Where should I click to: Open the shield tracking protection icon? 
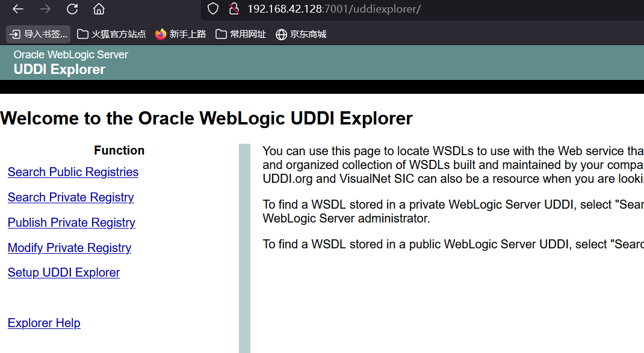tap(212, 9)
